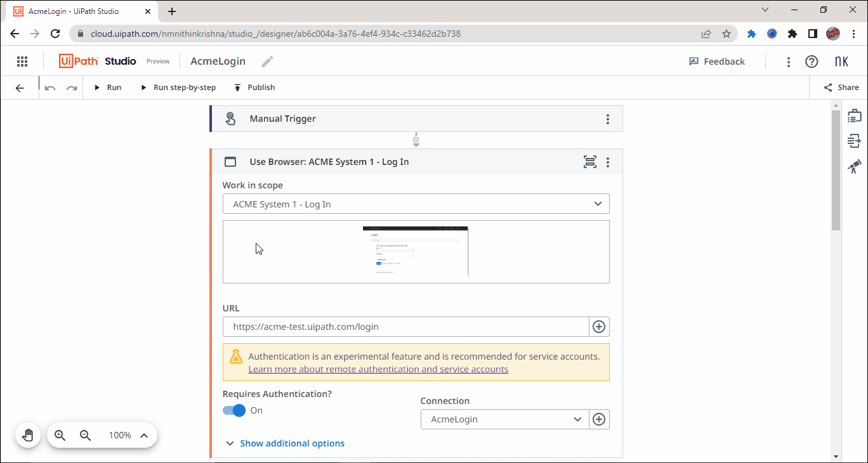Open the Work in scope dropdown
Viewport: 868px width, 463px height.
click(x=416, y=204)
